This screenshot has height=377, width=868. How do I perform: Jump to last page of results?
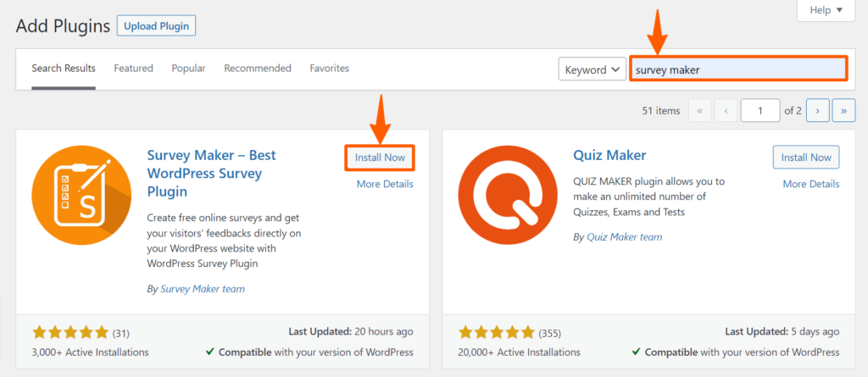(x=843, y=111)
